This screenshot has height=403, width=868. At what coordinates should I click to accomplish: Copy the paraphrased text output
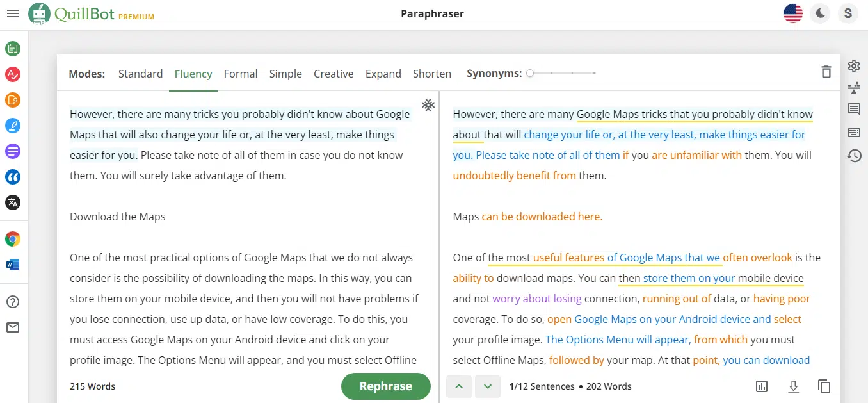pos(824,386)
